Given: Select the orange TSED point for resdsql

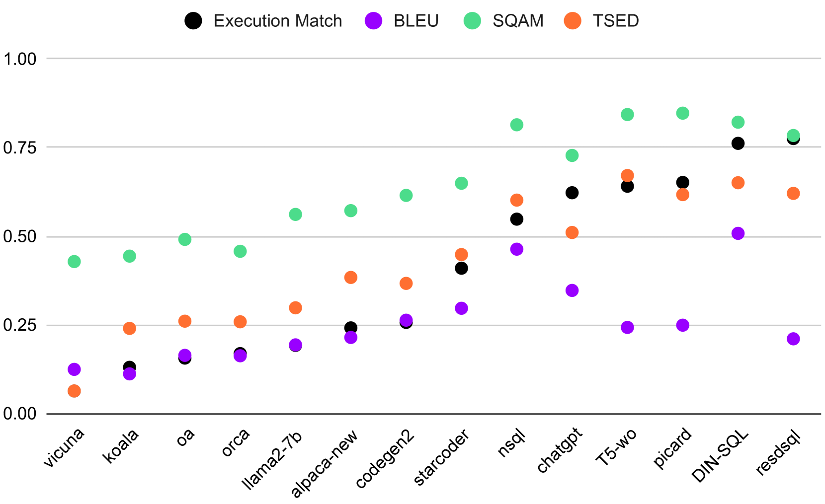Looking at the screenshot, I should pyautogui.click(x=793, y=193).
